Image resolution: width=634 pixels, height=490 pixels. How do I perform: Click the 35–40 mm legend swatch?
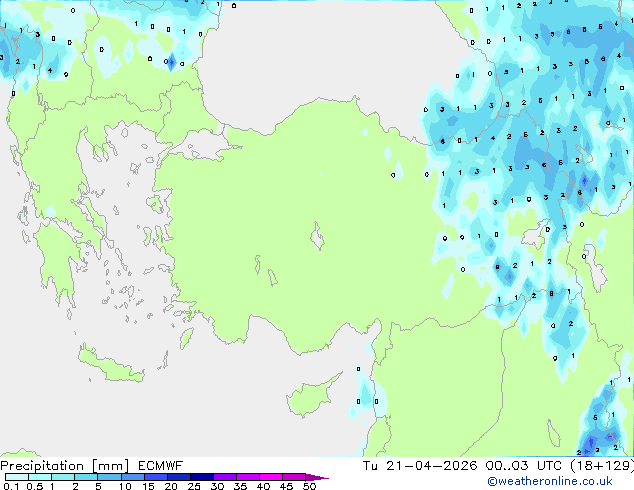(247, 477)
